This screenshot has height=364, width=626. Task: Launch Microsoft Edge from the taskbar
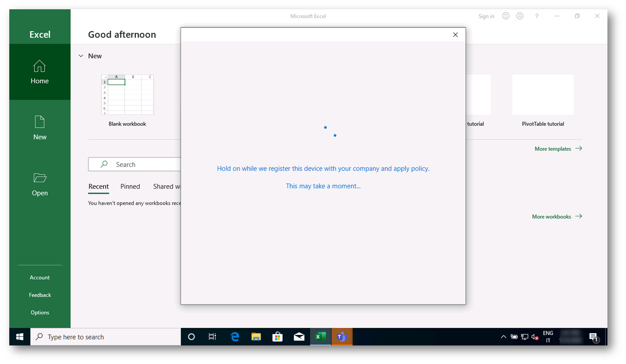tap(235, 337)
